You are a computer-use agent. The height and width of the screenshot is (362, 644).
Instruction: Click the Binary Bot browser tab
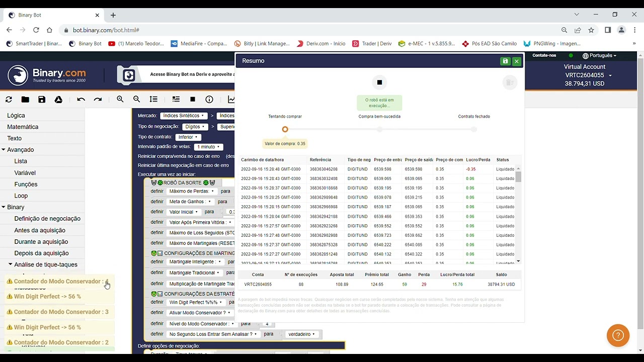(x=52, y=15)
